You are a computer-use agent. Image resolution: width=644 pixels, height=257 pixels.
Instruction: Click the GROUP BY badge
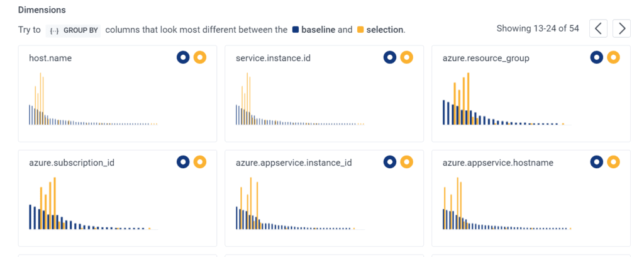pos(73,30)
